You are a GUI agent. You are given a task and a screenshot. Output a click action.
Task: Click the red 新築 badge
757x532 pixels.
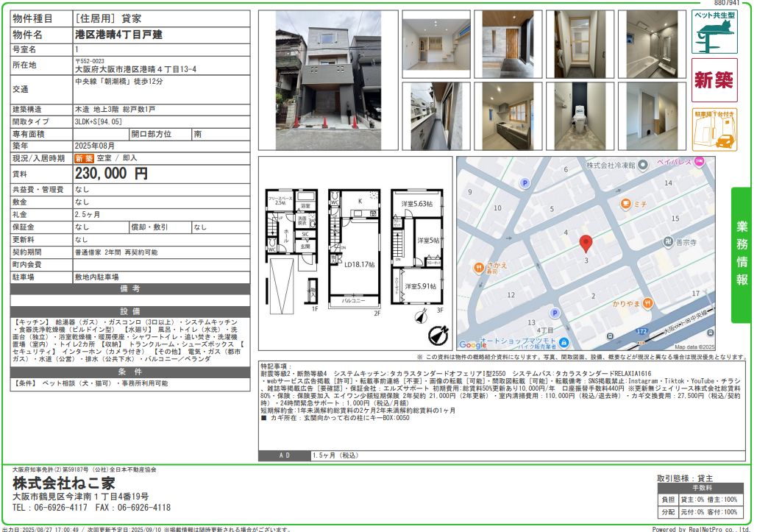(714, 80)
